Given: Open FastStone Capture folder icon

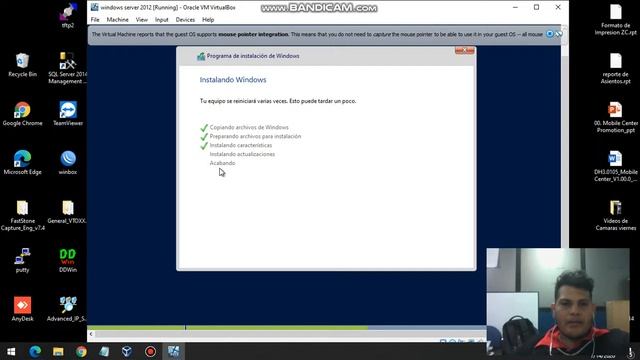Looking at the screenshot, I should point(22,216).
